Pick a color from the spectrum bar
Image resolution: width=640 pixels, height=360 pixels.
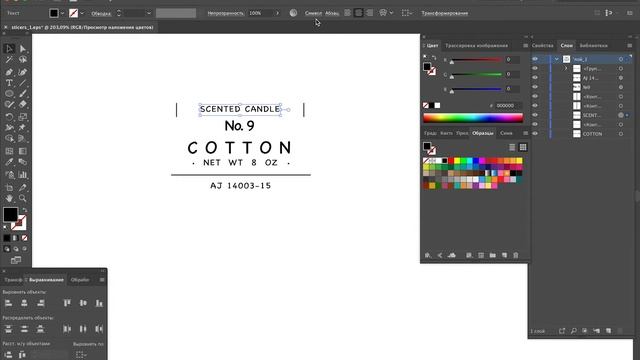473,118
